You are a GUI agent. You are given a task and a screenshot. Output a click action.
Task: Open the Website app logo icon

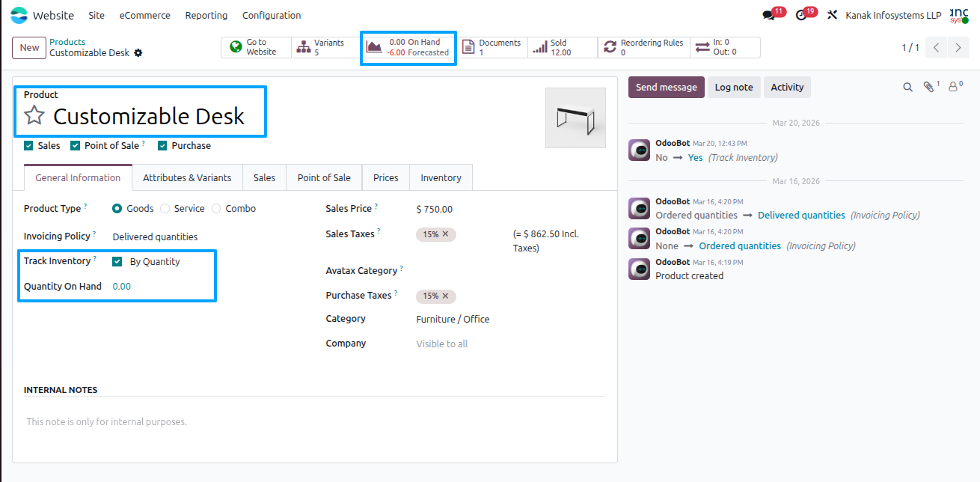click(x=19, y=15)
